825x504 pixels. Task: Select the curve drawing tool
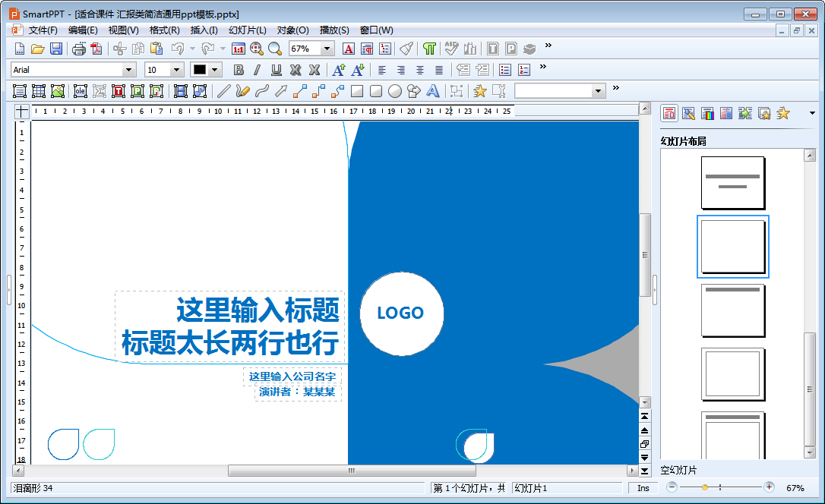(261, 91)
